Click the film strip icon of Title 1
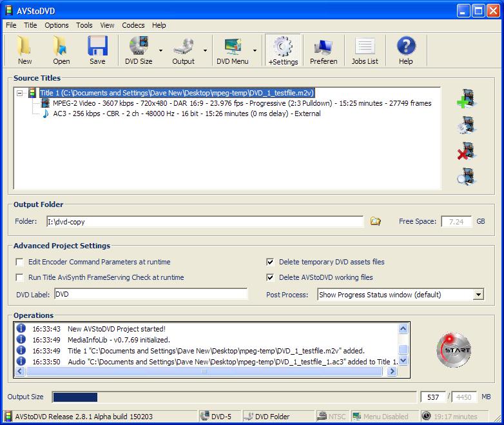This screenshot has width=504, height=425. click(32, 93)
